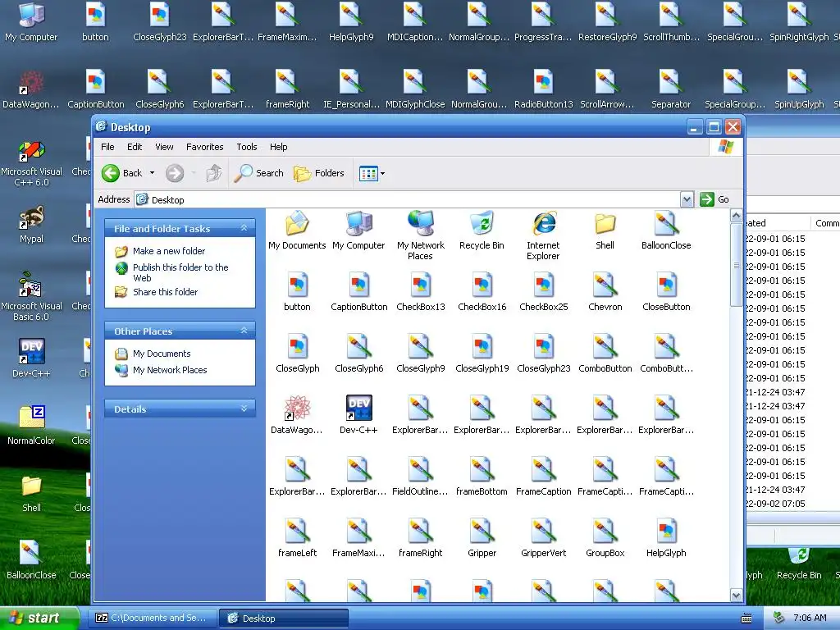840x630 pixels.
Task: Collapse the Other Places panel
Action: pyautogui.click(x=244, y=331)
